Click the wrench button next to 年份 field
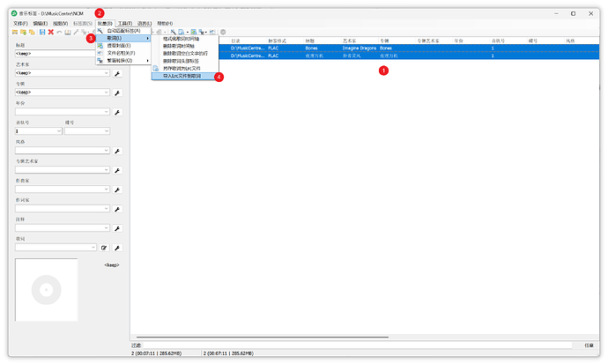This screenshot has width=608, height=364. (x=117, y=112)
